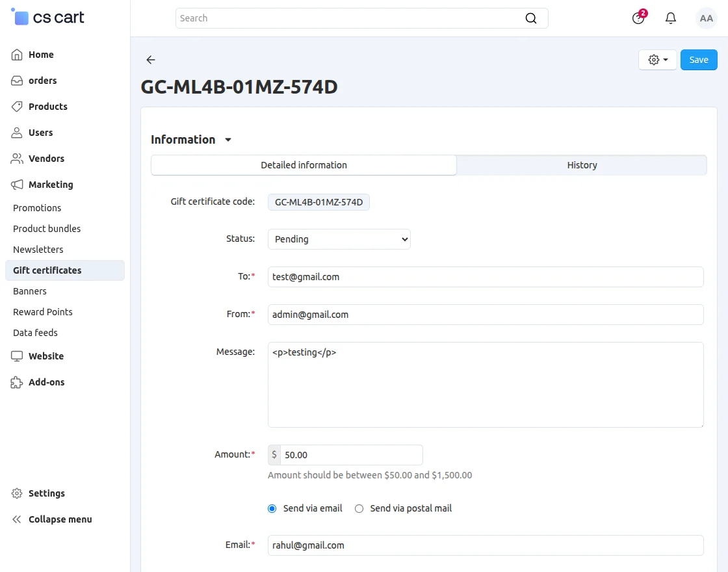Open the orders menu label

pyautogui.click(x=43, y=81)
